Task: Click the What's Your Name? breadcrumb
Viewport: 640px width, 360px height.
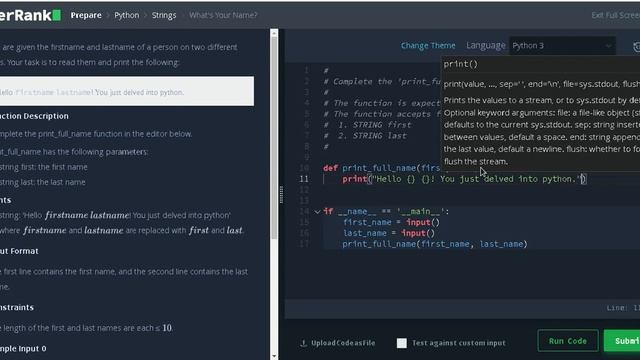Action: click(x=223, y=15)
